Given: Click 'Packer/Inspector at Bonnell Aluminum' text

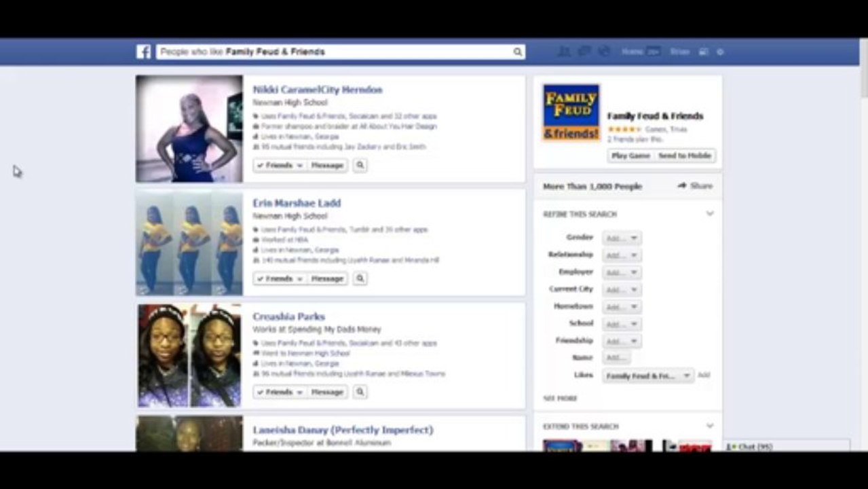Looking at the screenshot, I should coord(322,443).
